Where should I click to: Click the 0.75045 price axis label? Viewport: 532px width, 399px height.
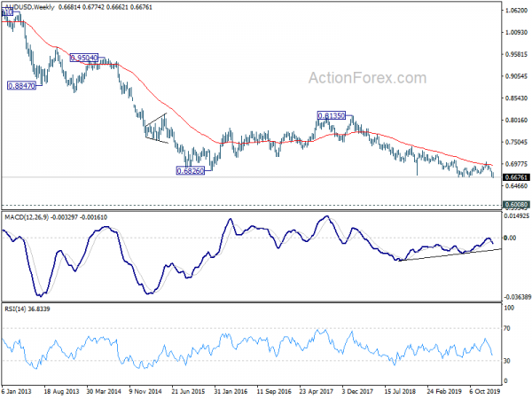click(516, 142)
